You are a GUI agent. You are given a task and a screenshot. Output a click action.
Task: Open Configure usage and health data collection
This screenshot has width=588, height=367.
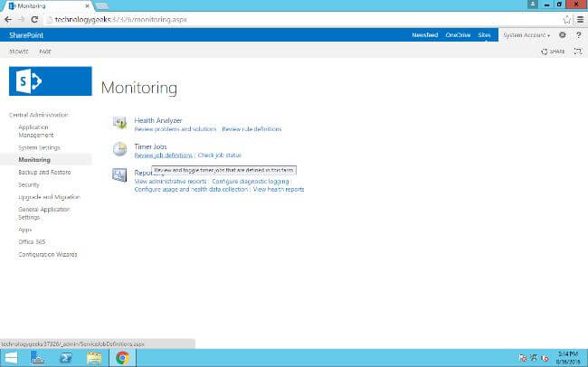191,190
